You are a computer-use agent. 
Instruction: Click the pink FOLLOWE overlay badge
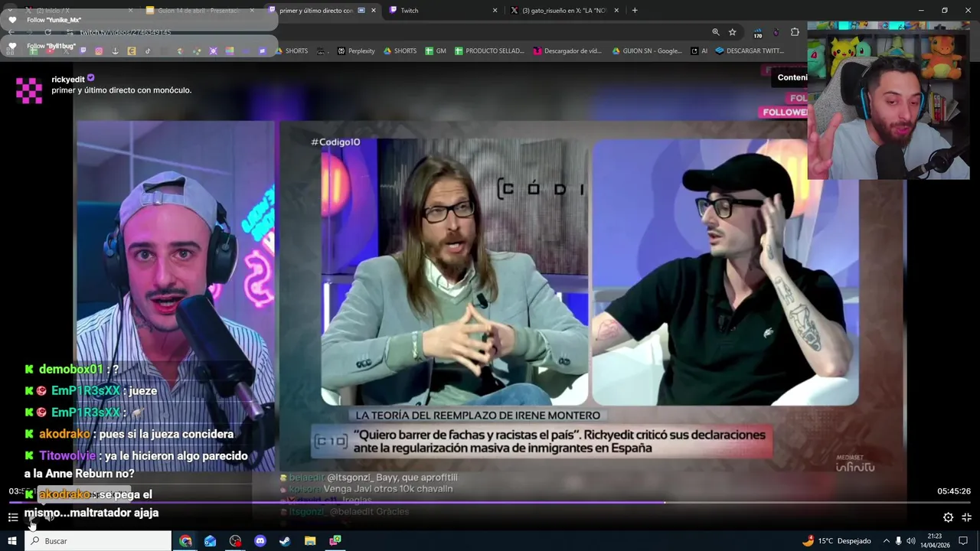(x=785, y=112)
